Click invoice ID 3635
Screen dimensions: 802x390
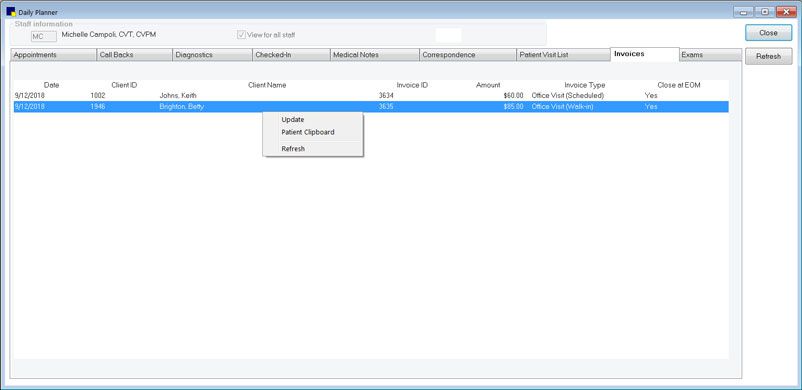[386, 107]
